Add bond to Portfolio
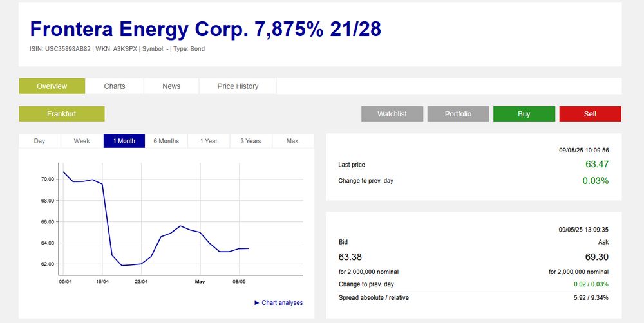 tap(459, 114)
